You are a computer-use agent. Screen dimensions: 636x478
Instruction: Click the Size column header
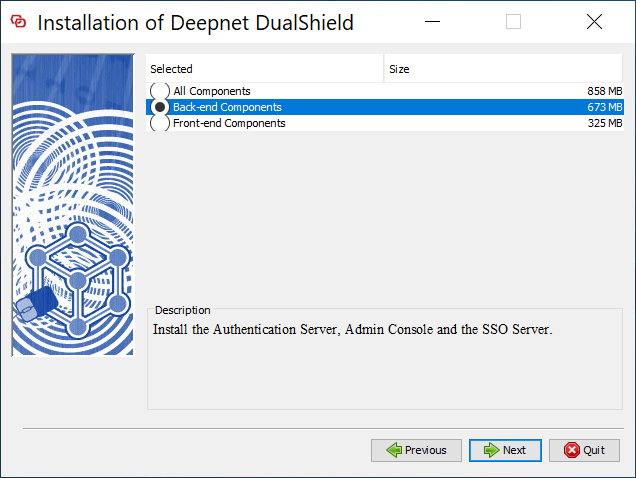tap(503, 69)
